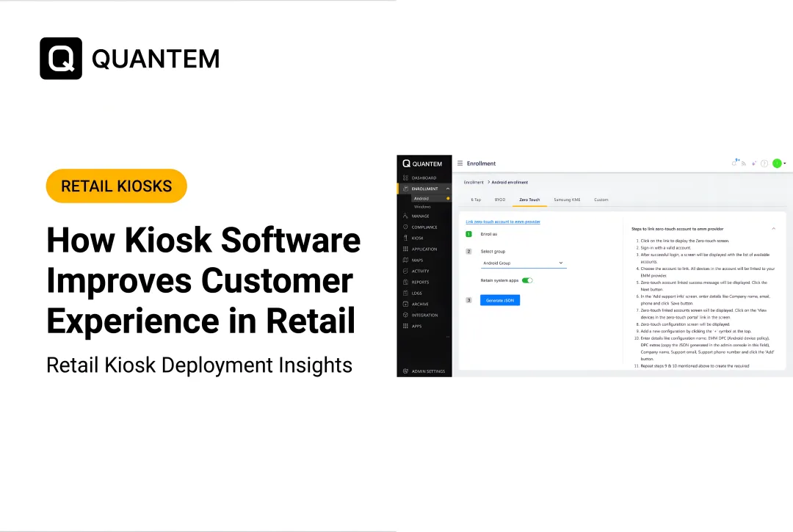Open the Logs section icon
This screenshot has height=532, width=793.
pos(405,293)
